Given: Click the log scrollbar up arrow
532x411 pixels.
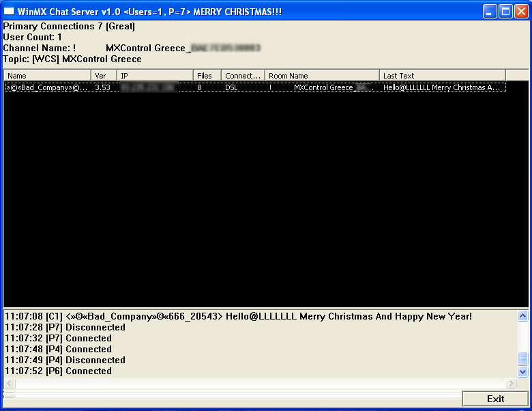Looking at the screenshot, I should tap(522, 316).
